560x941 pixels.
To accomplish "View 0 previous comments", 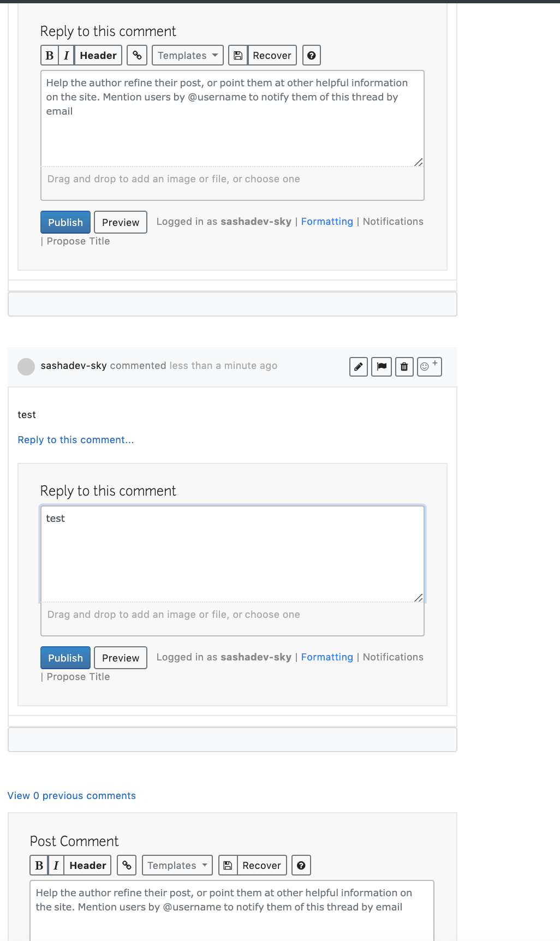I will pos(71,796).
